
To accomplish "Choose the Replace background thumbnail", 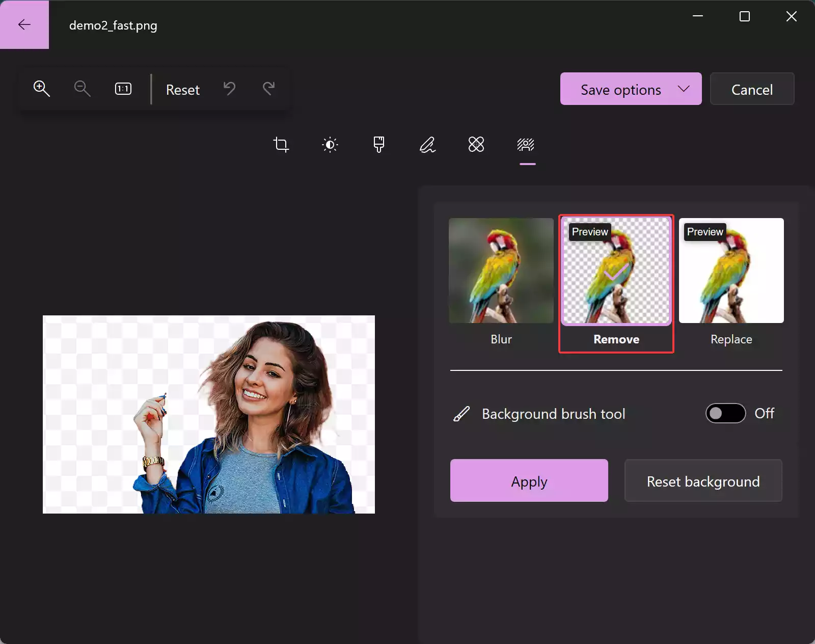I will tap(731, 271).
